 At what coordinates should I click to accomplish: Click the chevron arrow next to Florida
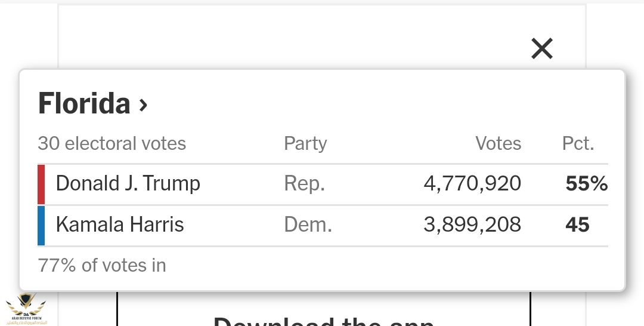click(143, 105)
